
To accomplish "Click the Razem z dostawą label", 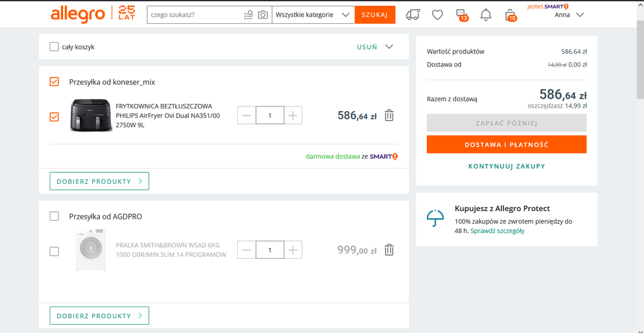I will click(x=452, y=99).
